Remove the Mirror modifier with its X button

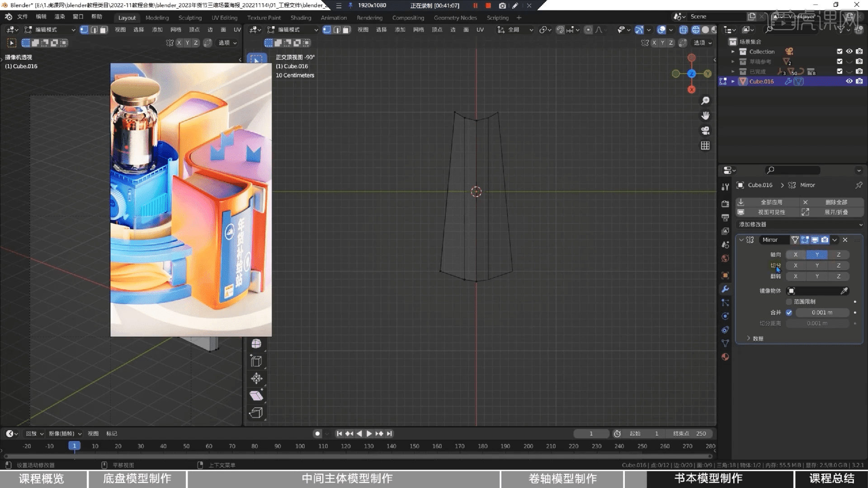845,240
